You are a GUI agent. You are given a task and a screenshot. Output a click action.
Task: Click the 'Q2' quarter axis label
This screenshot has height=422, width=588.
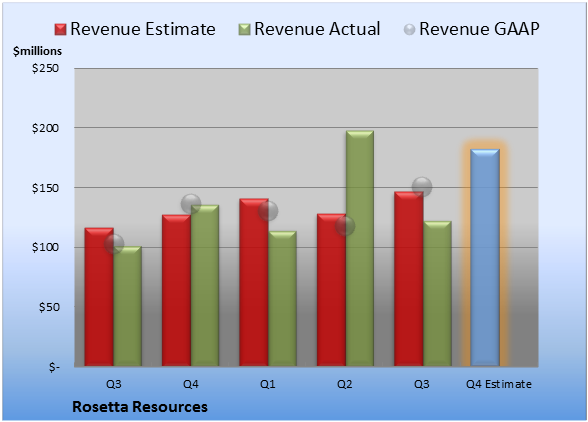pos(345,384)
